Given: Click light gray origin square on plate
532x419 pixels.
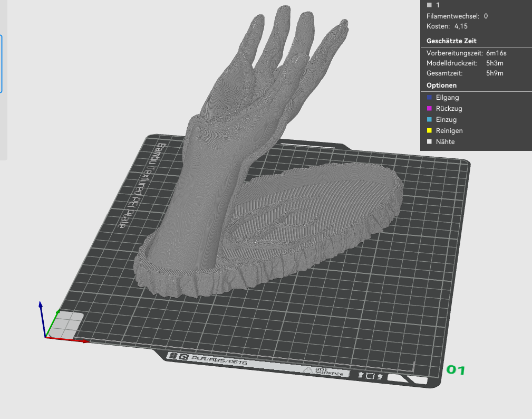Looking at the screenshot, I should [x=66, y=325].
